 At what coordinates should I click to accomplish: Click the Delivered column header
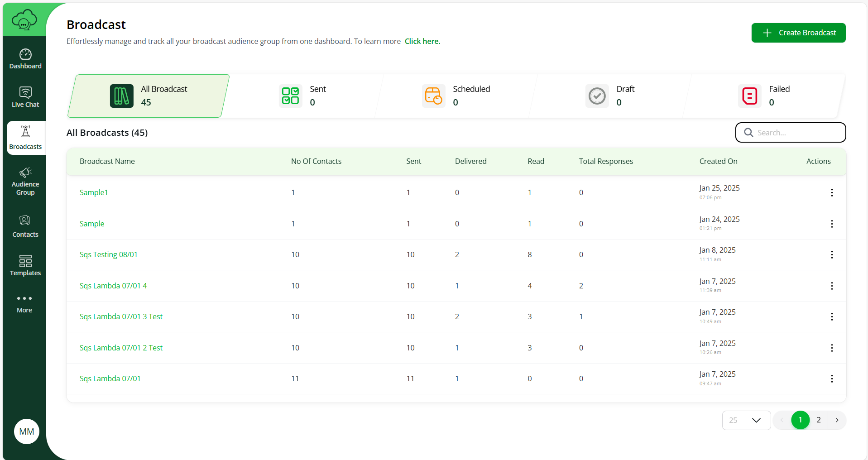pos(471,161)
